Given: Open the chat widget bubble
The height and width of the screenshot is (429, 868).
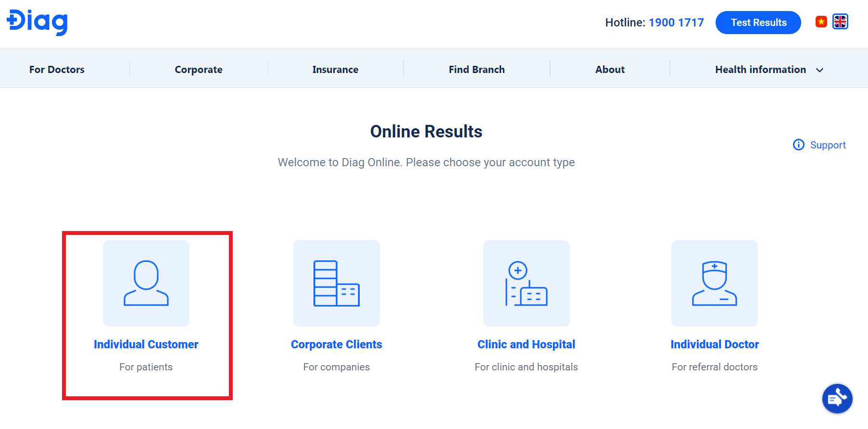Looking at the screenshot, I should coord(837,398).
